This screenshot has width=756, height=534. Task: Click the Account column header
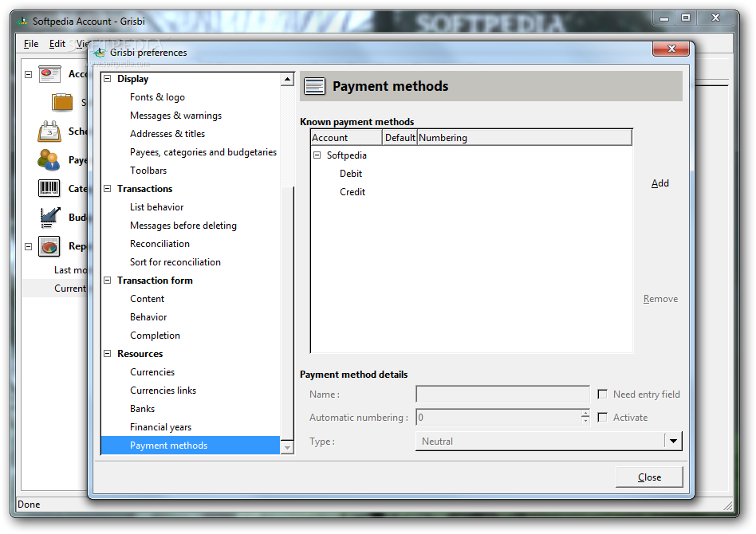coord(347,137)
